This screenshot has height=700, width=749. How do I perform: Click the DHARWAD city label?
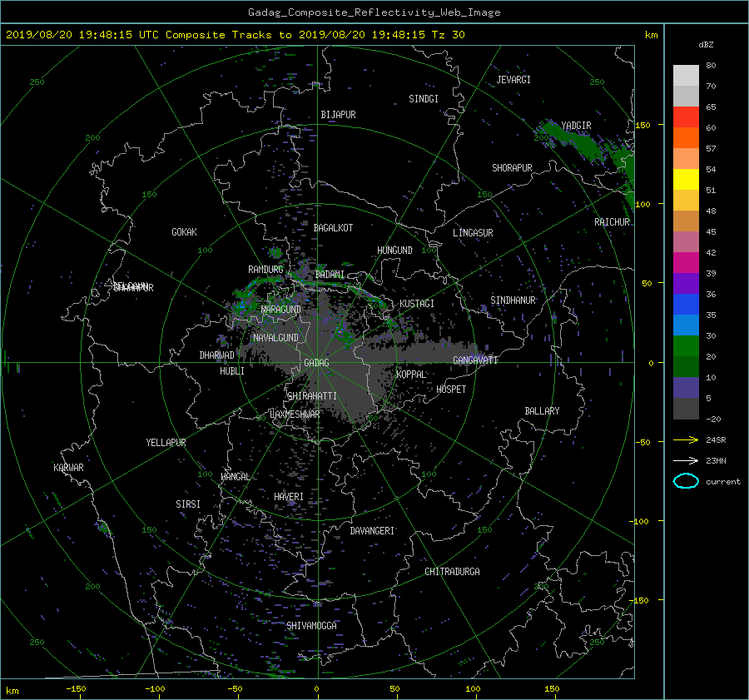[x=217, y=355]
